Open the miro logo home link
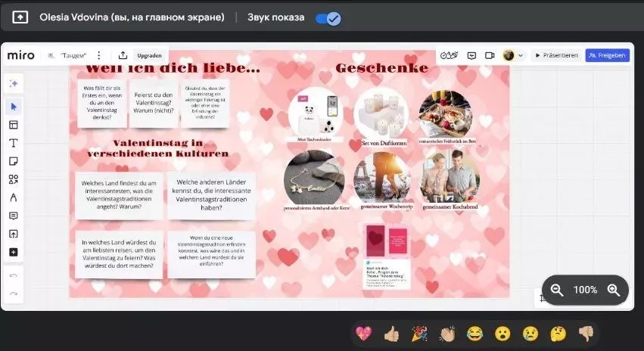 point(21,55)
